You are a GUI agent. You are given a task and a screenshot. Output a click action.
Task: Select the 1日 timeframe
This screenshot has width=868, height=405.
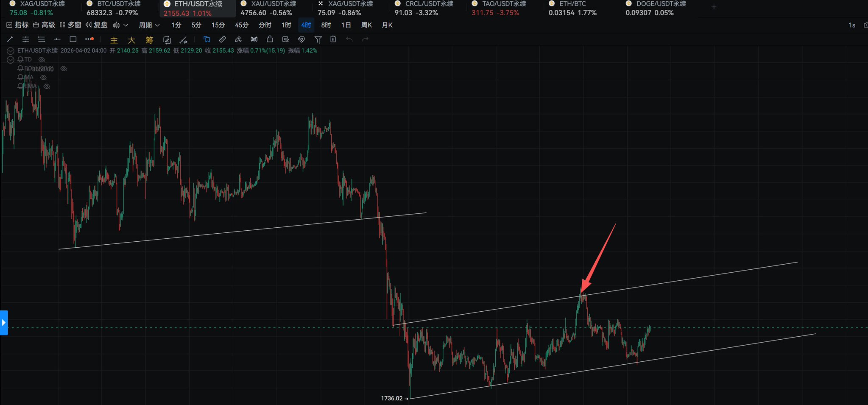tap(346, 25)
